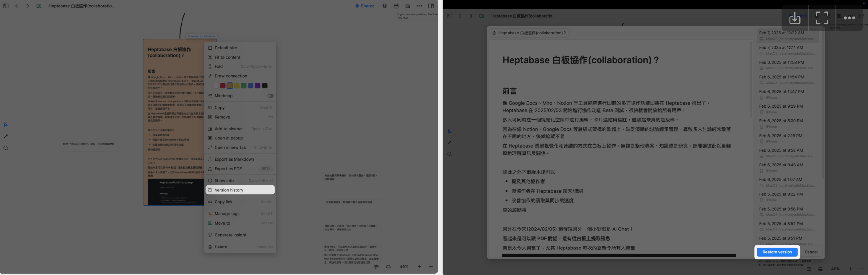
Task: Select version Feb 7, 2025 at 12:11 AM
Action: [x=788, y=50]
